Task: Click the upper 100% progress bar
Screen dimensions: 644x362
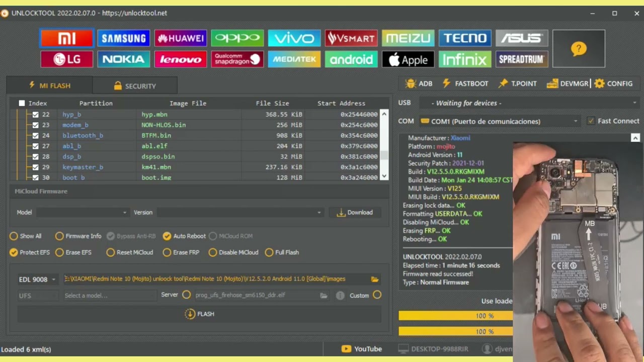Action: pyautogui.click(x=456, y=316)
